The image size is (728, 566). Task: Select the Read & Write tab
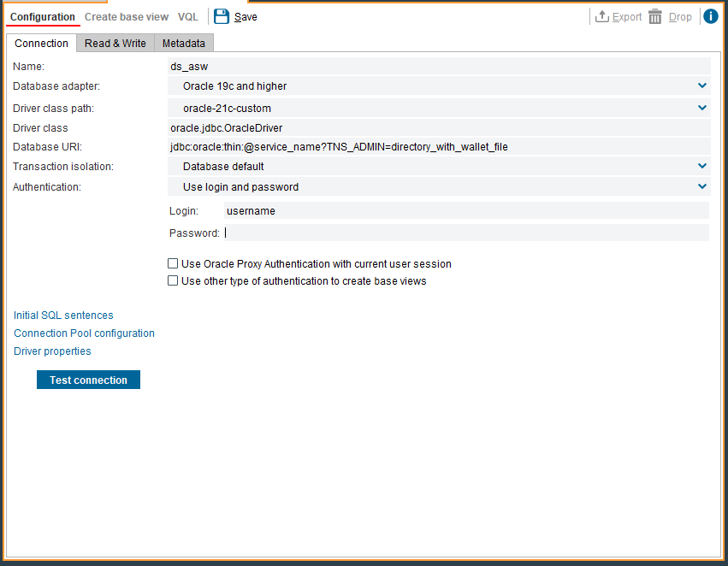tap(115, 43)
